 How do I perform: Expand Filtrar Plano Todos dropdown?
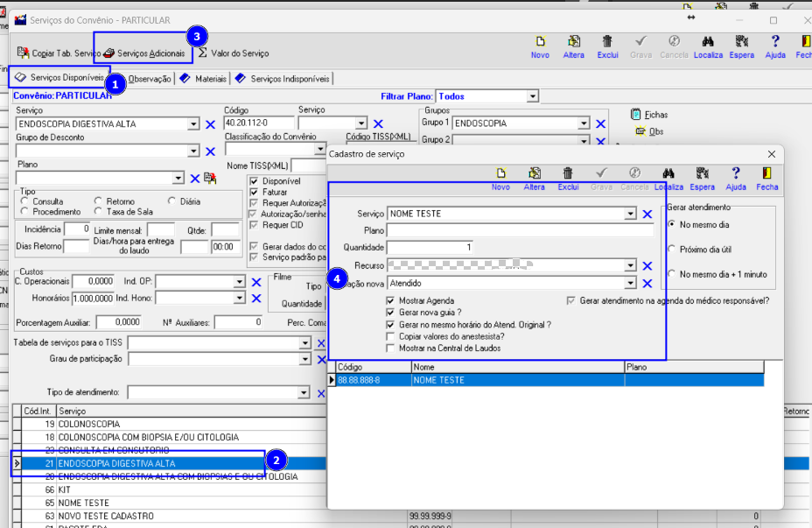click(x=532, y=96)
